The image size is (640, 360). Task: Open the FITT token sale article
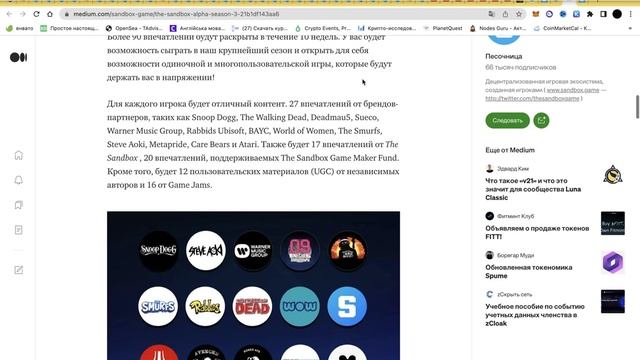537,232
